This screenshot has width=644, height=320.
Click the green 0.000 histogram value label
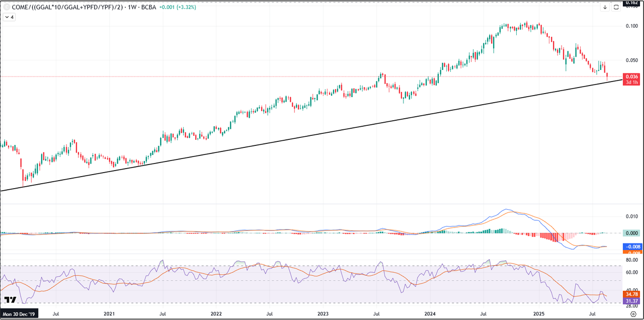632,233
